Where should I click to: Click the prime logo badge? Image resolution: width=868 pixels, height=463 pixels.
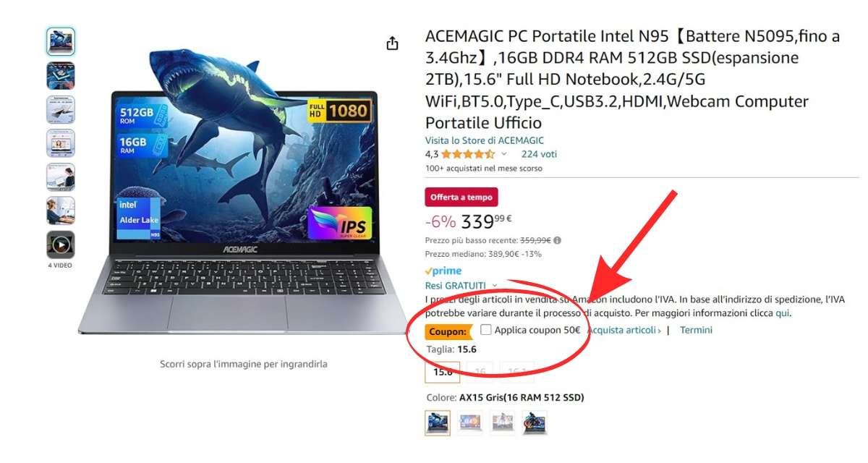click(x=443, y=271)
